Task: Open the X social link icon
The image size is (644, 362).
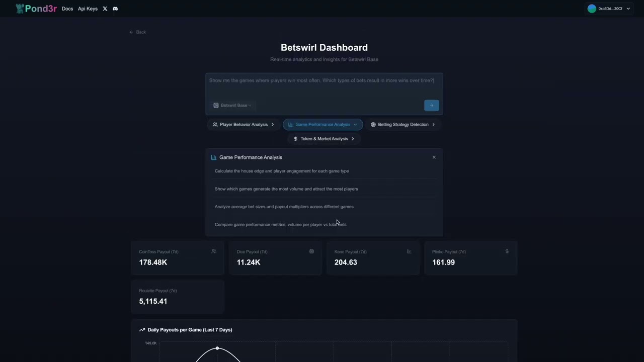Action: point(105,9)
